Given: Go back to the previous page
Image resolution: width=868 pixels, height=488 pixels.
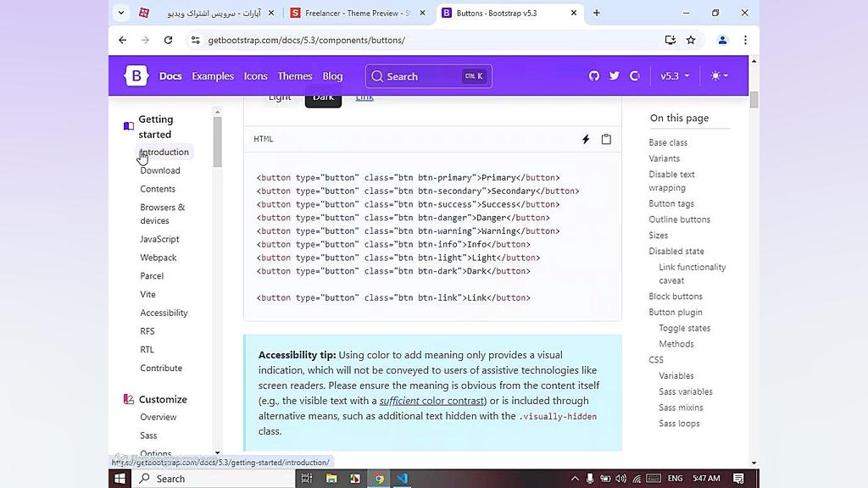Looking at the screenshot, I should 122,40.
